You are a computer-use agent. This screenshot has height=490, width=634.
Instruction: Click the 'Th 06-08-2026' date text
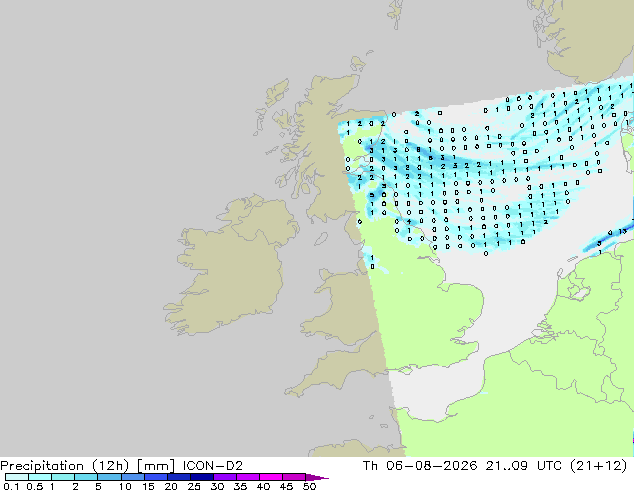pyautogui.click(x=420, y=466)
